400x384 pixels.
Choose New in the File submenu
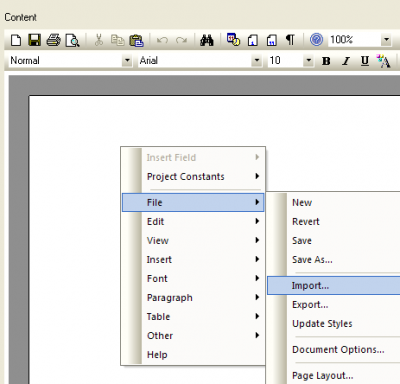coord(333,202)
